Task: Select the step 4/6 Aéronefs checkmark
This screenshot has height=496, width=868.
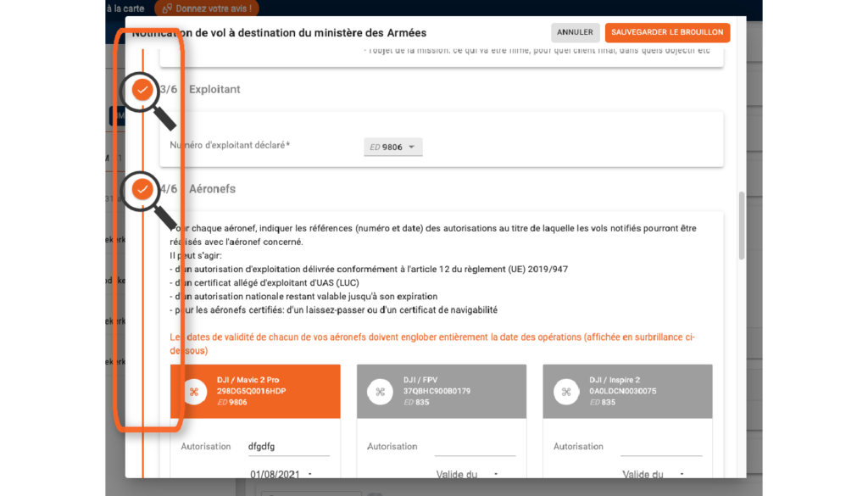Action: tap(142, 189)
